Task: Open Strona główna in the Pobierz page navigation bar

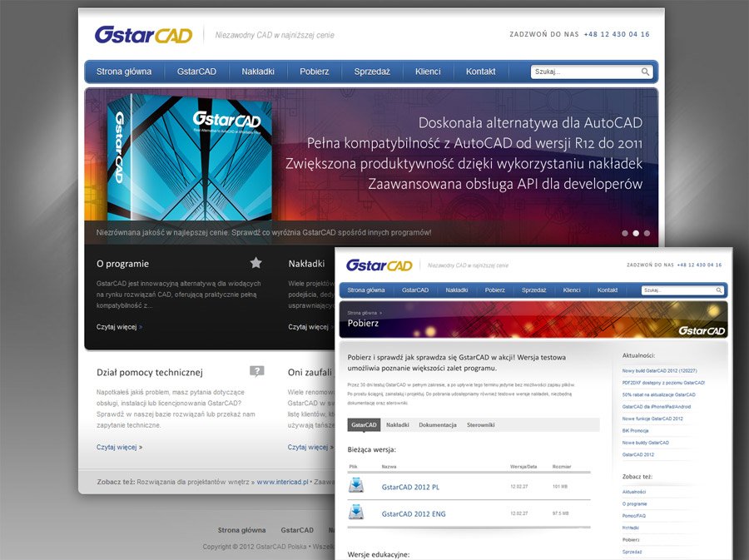Action: (x=366, y=290)
